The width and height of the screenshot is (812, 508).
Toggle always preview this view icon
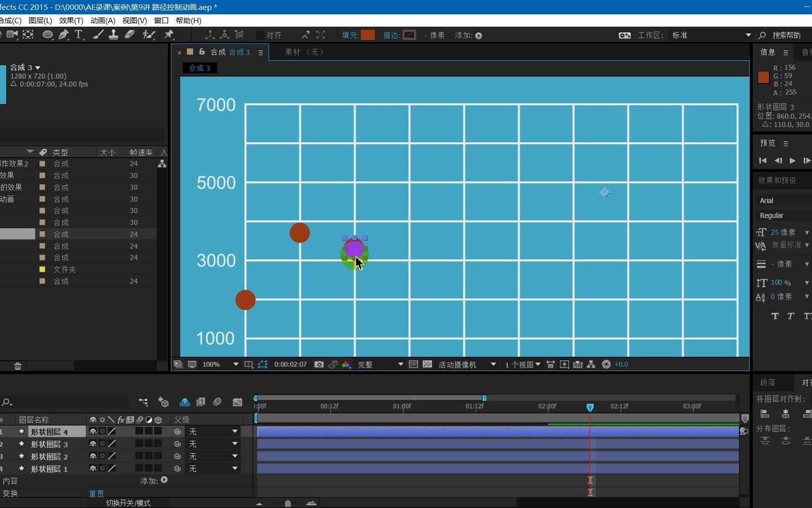point(178,364)
